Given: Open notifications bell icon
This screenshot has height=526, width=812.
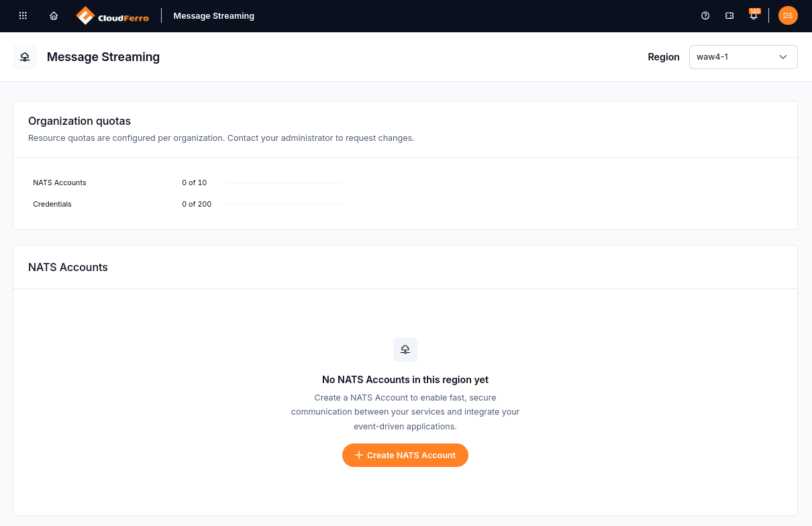Looking at the screenshot, I should click(x=754, y=16).
